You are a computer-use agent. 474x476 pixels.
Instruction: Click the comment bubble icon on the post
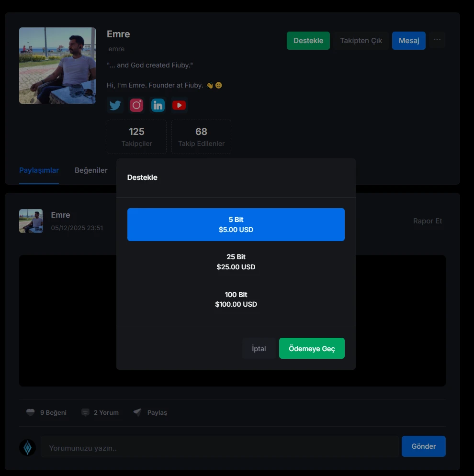click(85, 412)
